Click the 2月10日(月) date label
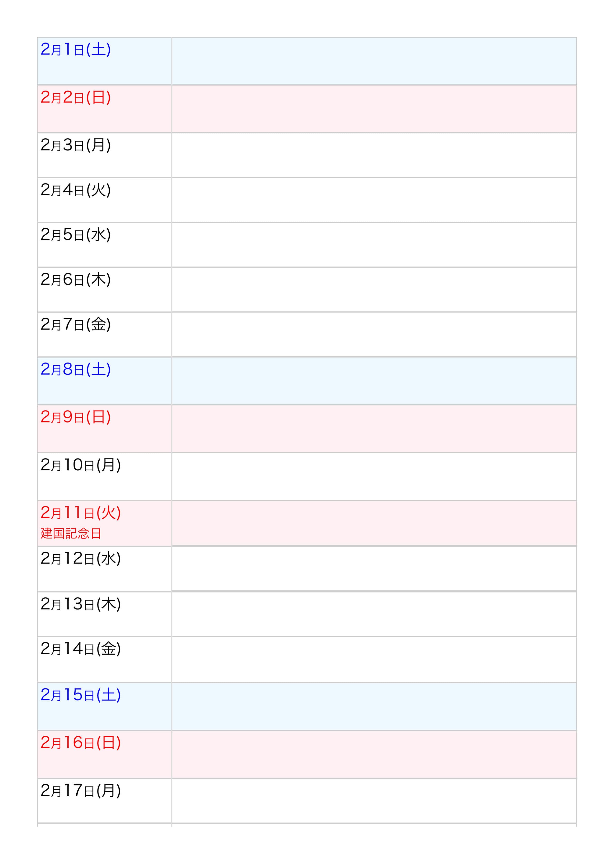 (x=80, y=465)
